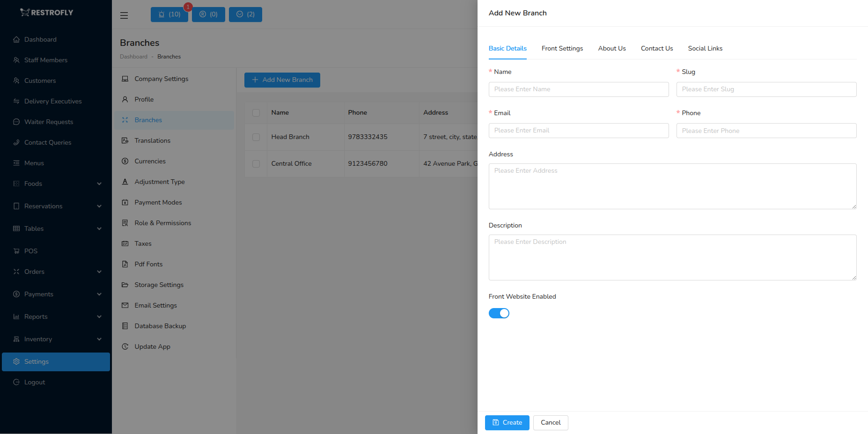Collapse the sidebar using the hamburger icon
Screen dimensions: 868x434
pyautogui.click(x=124, y=15)
